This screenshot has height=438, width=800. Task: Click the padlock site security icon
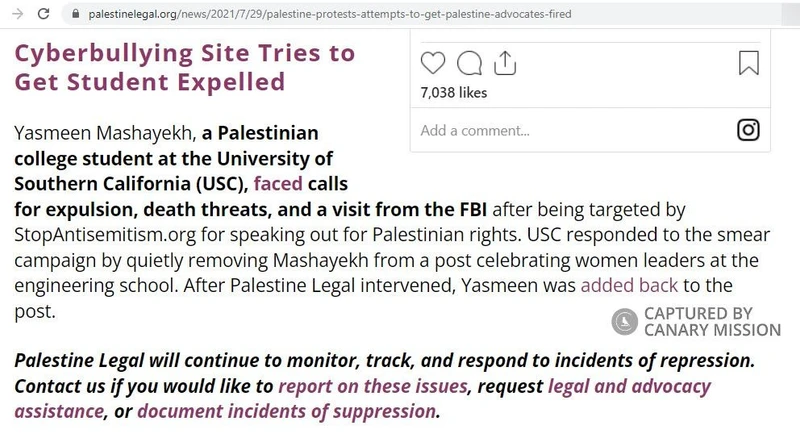click(x=75, y=15)
